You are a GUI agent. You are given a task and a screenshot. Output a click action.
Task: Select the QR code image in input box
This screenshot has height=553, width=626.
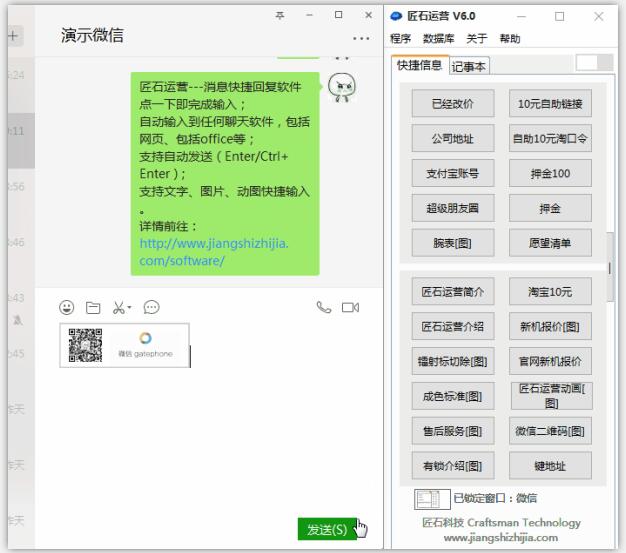(85, 345)
